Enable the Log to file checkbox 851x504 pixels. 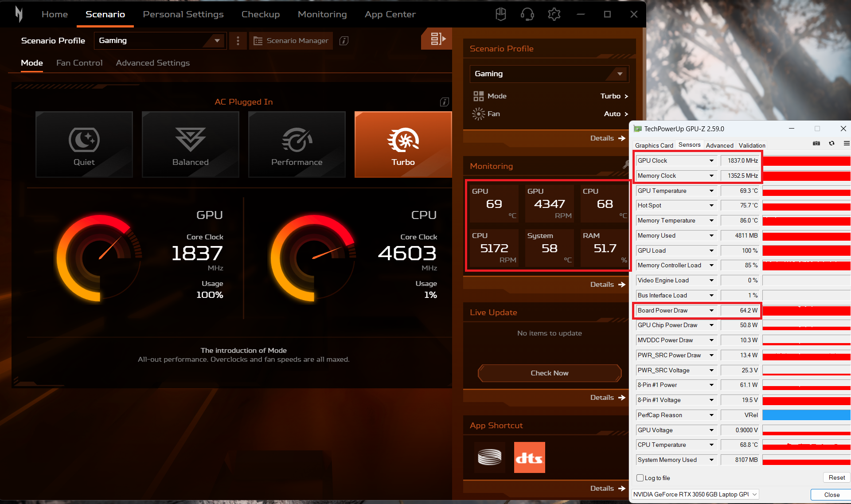click(640, 478)
